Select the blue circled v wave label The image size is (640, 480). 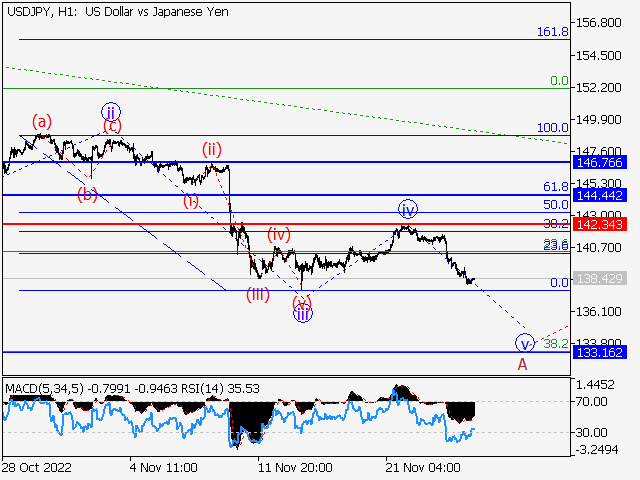pos(525,343)
